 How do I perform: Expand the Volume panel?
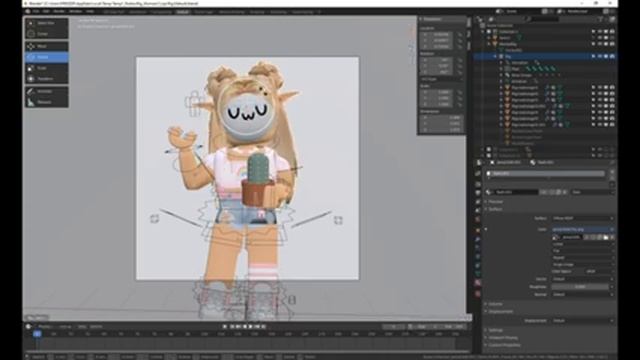point(496,304)
